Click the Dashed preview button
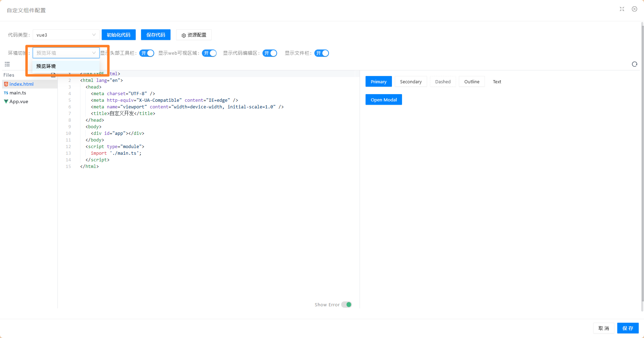This screenshot has height=338, width=644. coord(443,82)
